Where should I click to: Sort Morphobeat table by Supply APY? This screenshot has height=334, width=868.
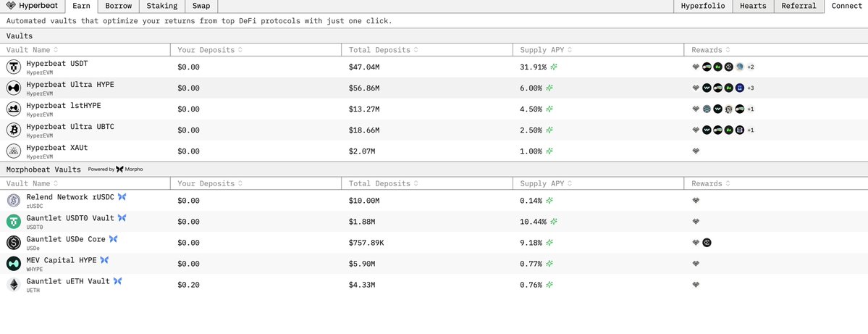[x=546, y=183]
